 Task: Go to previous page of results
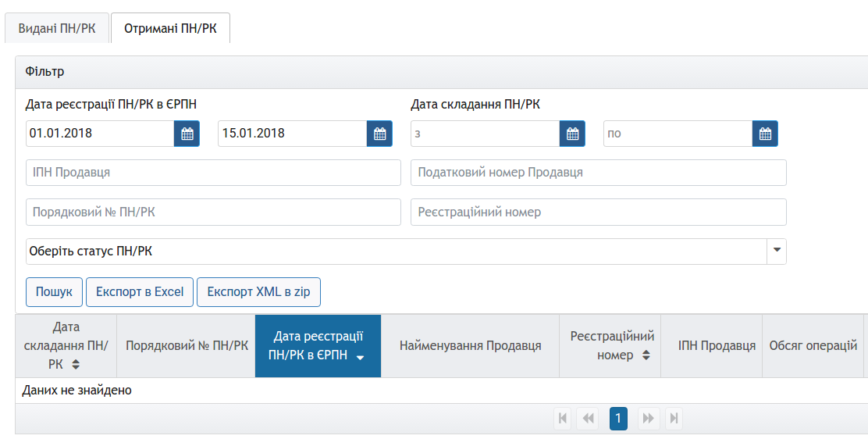click(587, 419)
